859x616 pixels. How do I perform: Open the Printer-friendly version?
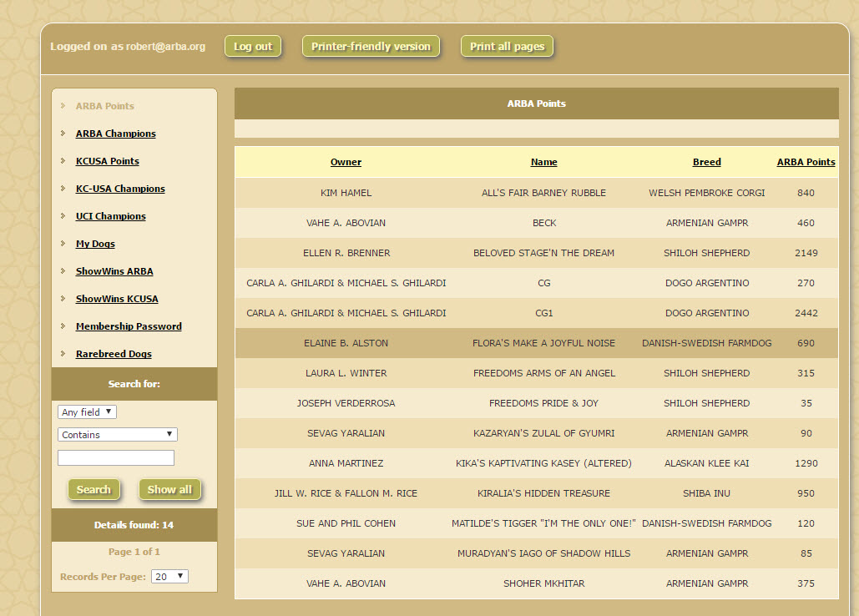pyautogui.click(x=371, y=47)
